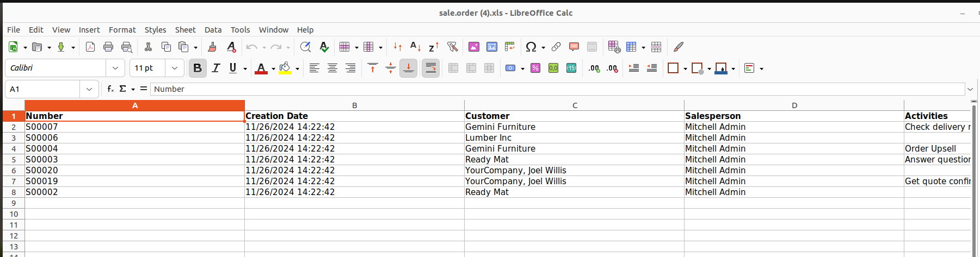Toggle Align Bottom button

point(408,68)
